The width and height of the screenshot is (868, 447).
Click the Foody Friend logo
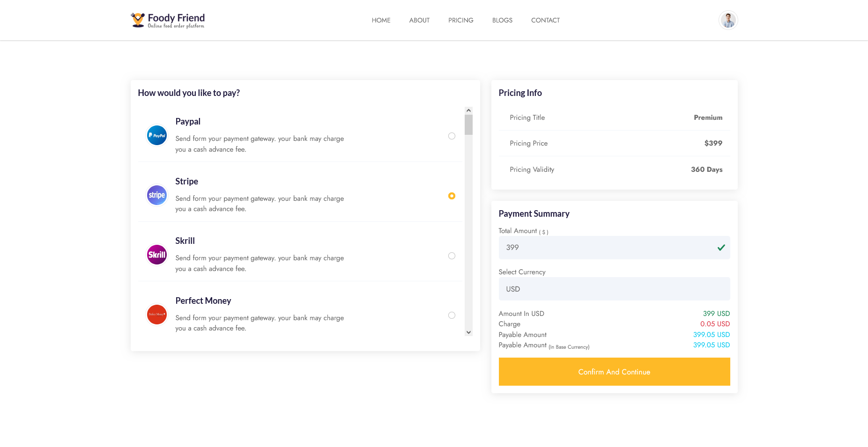(168, 20)
